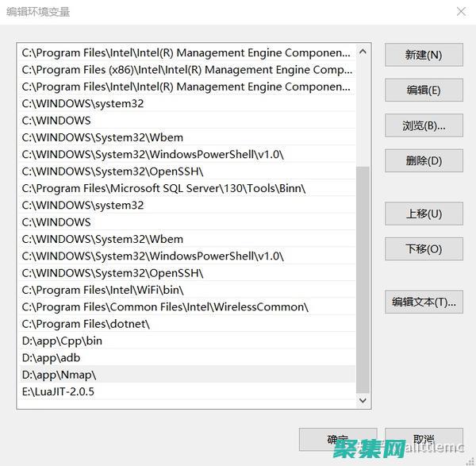Select the D:\app\Nmap\ path entry
Image resolution: width=476 pixels, height=466 pixels.
point(59,375)
